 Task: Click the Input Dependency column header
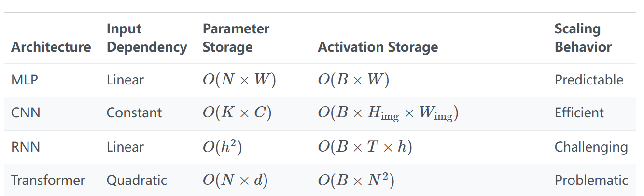[146, 38]
